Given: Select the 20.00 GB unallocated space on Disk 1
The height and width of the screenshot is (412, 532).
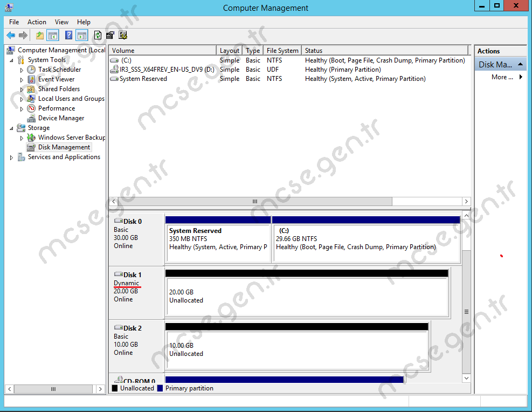Looking at the screenshot, I should pos(307,293).
